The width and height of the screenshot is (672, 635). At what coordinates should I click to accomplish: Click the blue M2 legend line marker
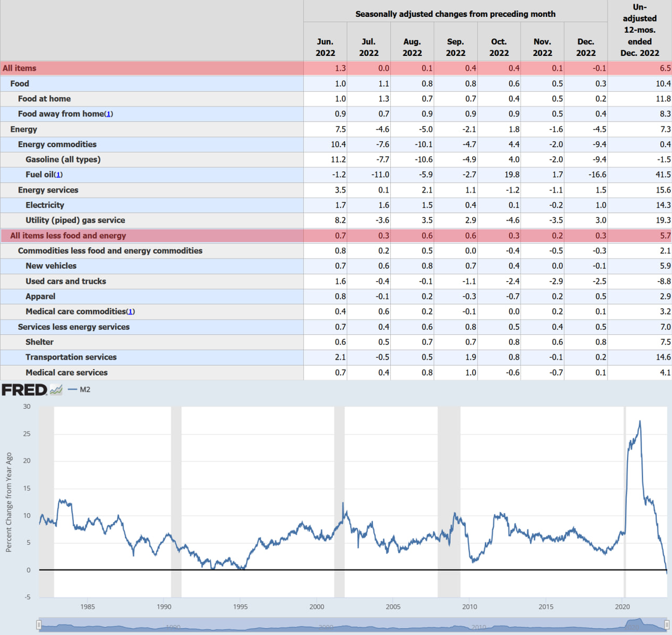click(72, 390)
